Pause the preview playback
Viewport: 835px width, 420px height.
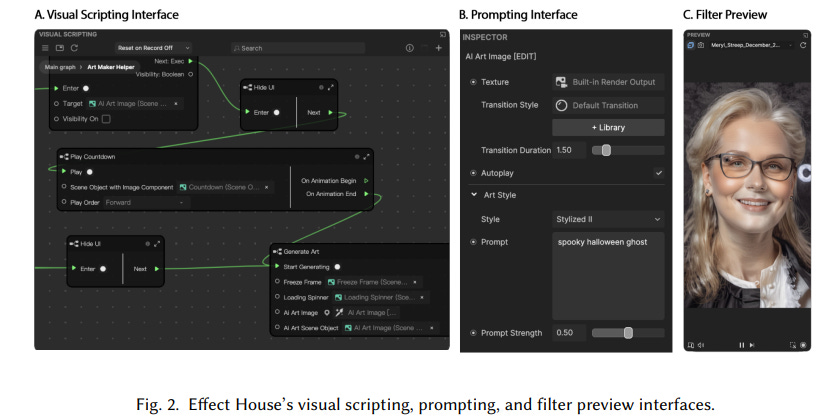(741, 345)
